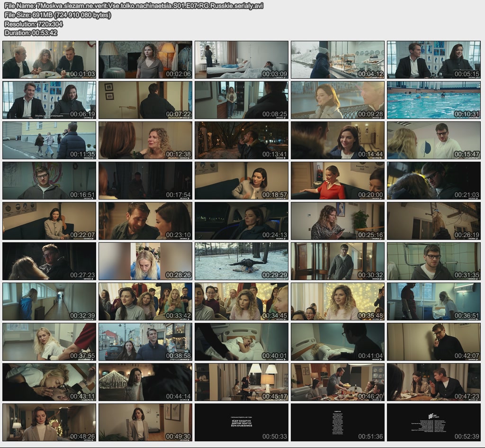
Task: Select the thumbnail timestamped 00:42:07
Action: (434, 342)
